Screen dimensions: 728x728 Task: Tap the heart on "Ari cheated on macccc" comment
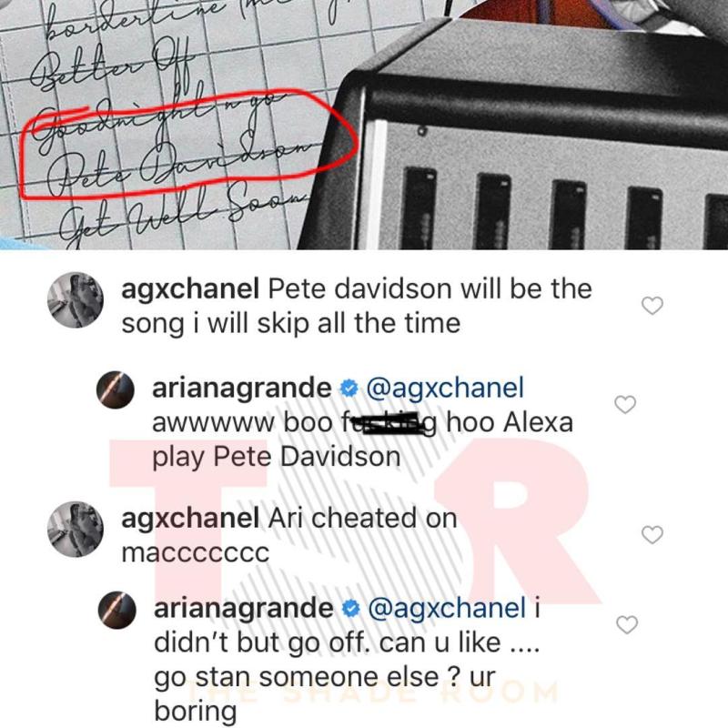point(652,535)
